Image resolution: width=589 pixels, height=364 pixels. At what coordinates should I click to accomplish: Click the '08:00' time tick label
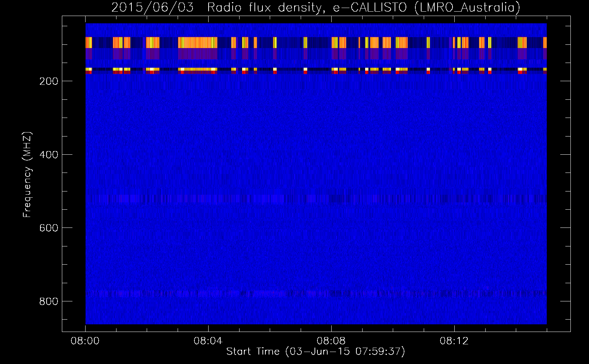[x=85, y=341]
